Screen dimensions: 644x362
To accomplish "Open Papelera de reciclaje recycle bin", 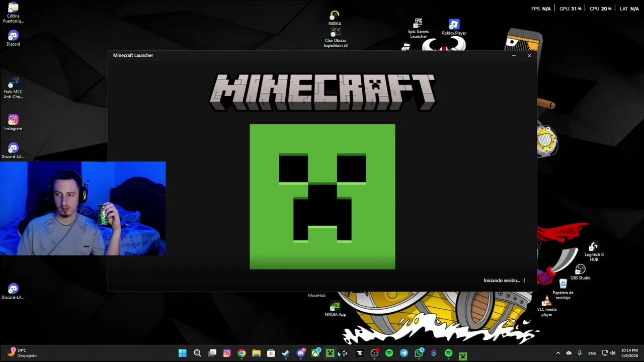I will tap(563, 290).
